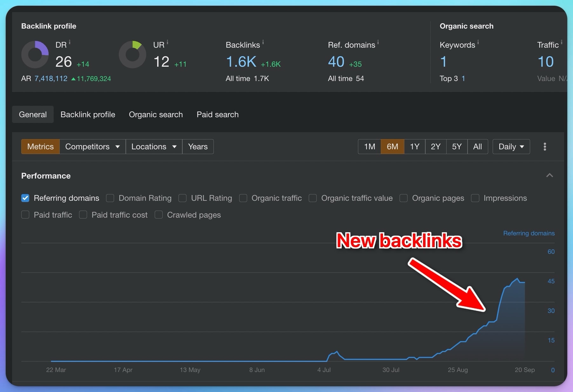Switch to the Paid search tab
This screenshot has width=573, height=392.
218,114
